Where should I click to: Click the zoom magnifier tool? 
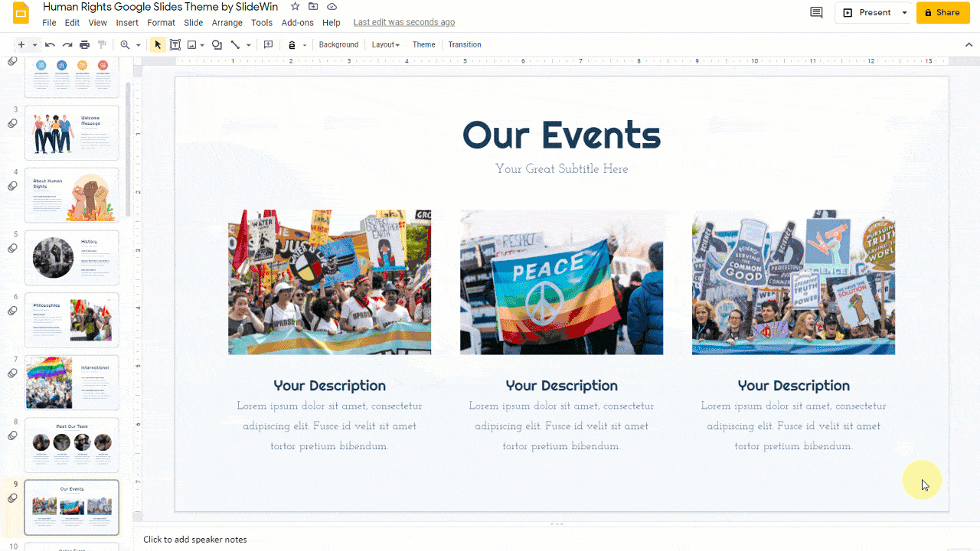point(126,45)
